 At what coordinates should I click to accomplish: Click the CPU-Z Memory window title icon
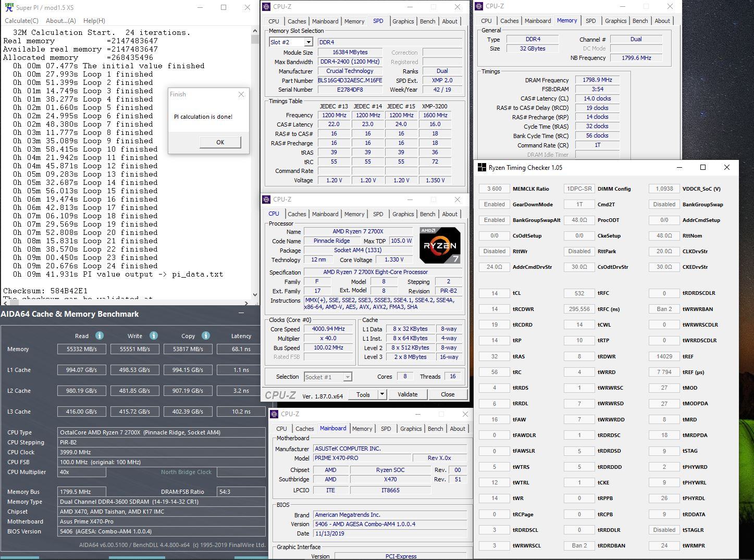tap(479, 6)
